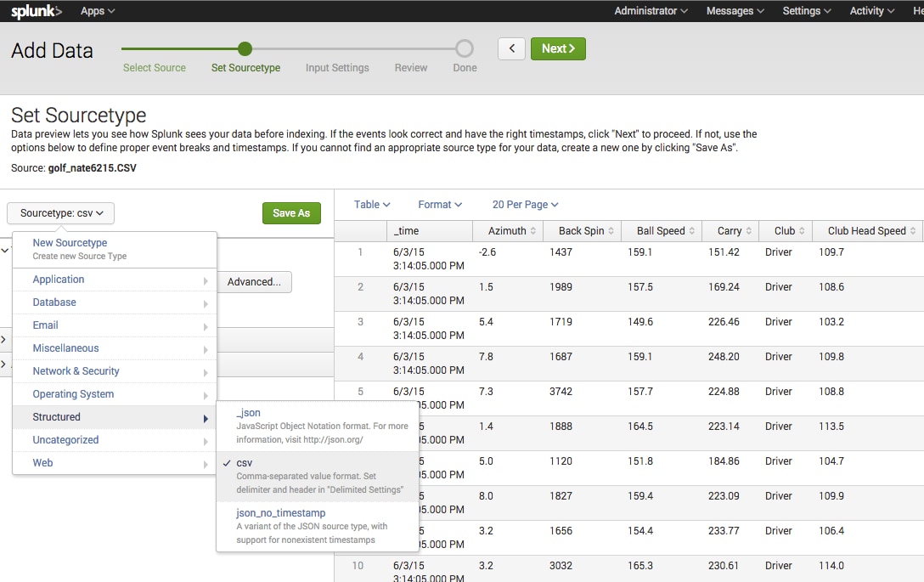This screenshot has height=582, width=924.
Task: Expand the Miscellaneous sourcetype category
Action: 115,348
